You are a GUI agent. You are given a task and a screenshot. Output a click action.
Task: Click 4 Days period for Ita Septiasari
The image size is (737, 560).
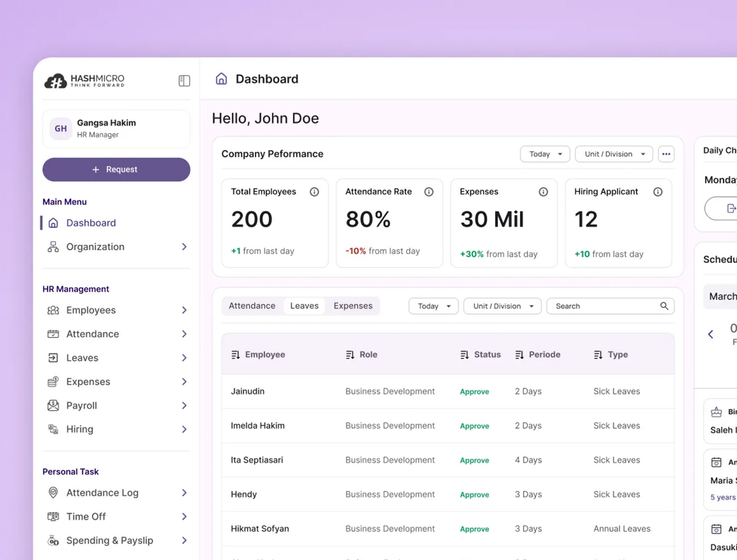(528, 460)
